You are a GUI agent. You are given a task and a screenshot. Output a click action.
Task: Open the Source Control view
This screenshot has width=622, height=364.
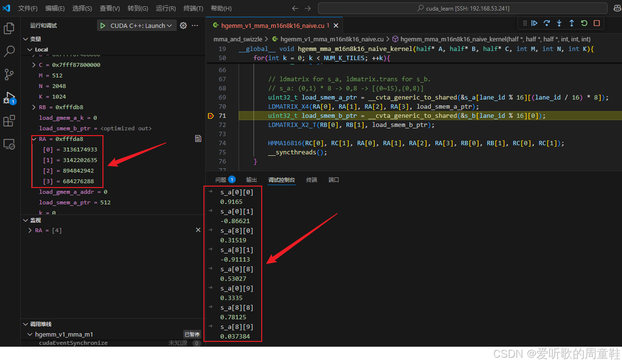point(9,75)
